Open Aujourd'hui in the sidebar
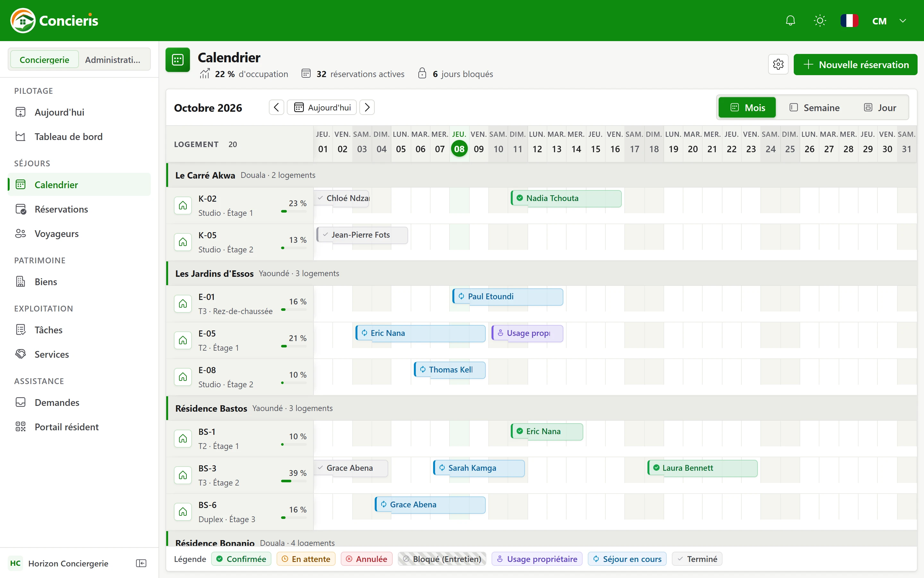The height and width of the screenshot is (578, 924). pos(80,112)
